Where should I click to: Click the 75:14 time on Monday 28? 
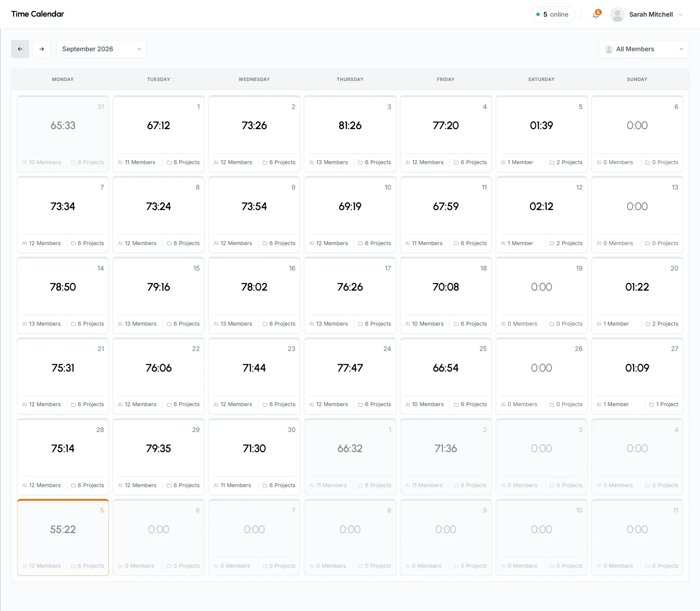[x=63, y=449]
